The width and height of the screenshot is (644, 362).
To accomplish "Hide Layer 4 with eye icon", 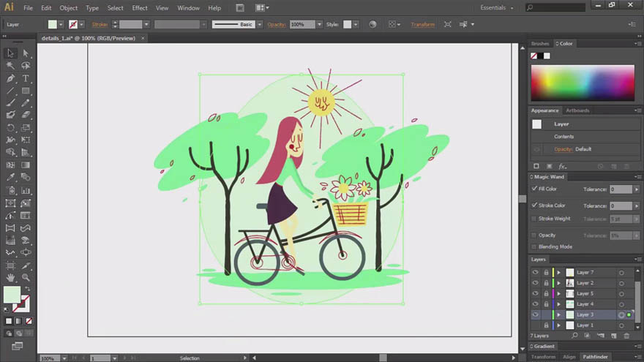I will click(x=535, y=304).
